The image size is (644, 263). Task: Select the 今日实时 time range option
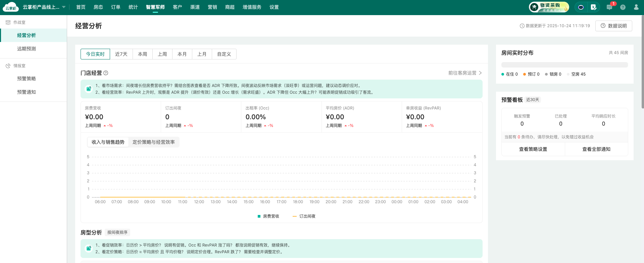95,54
